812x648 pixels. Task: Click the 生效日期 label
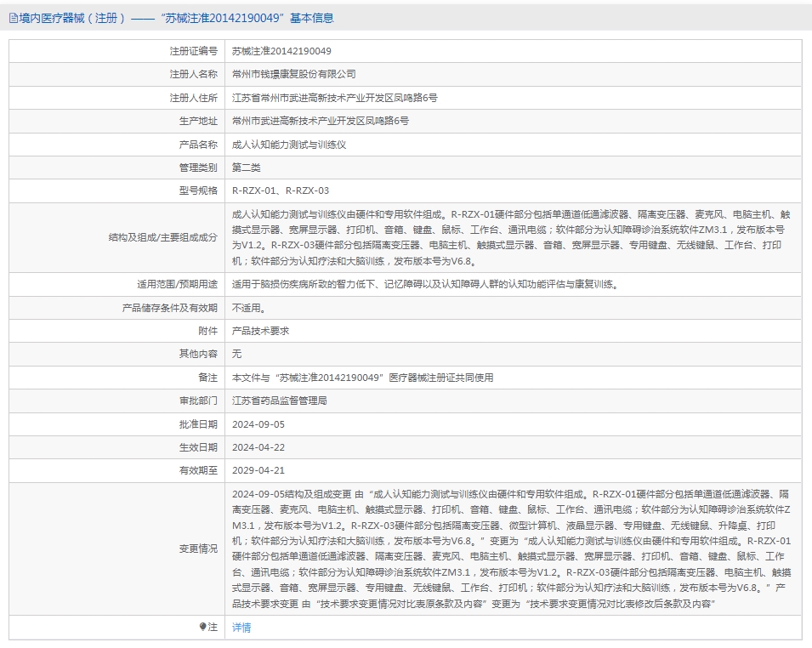point(198,447)
